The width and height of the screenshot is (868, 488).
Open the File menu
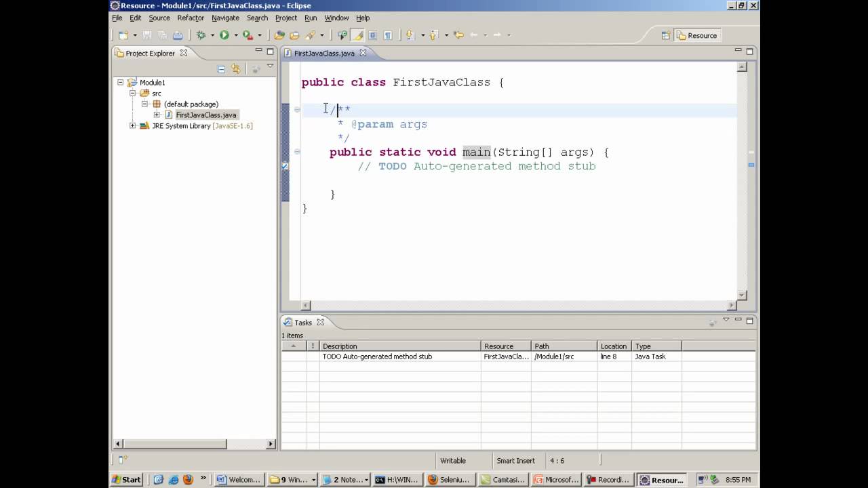(x=117, y=18)
